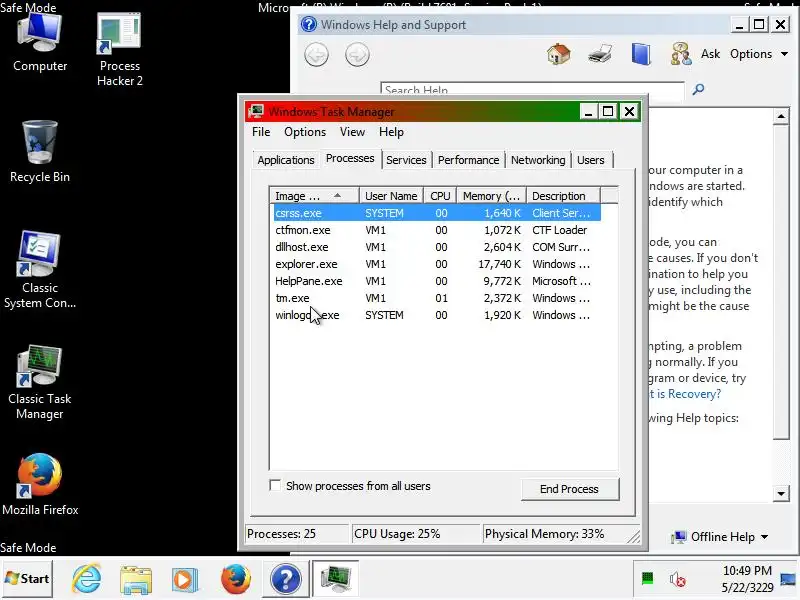Click the Task Manager title bar icon
Image resolution: width=800 pixels, height=600 pixels.
point(256,111)
